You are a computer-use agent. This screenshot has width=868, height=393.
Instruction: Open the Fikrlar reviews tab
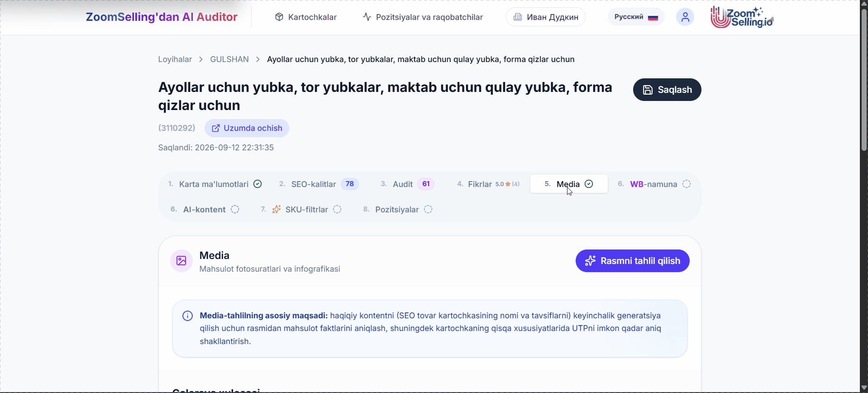[488, 184]
